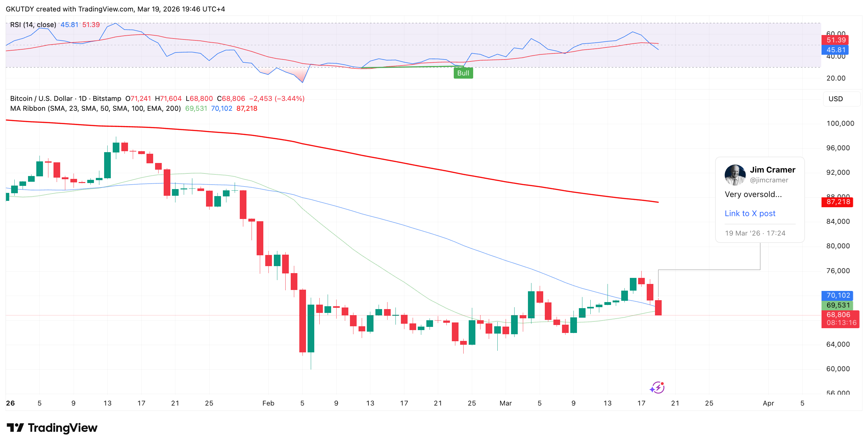
Task: Click the blue 45.81 RSI axis label
Action: [836, 50]
